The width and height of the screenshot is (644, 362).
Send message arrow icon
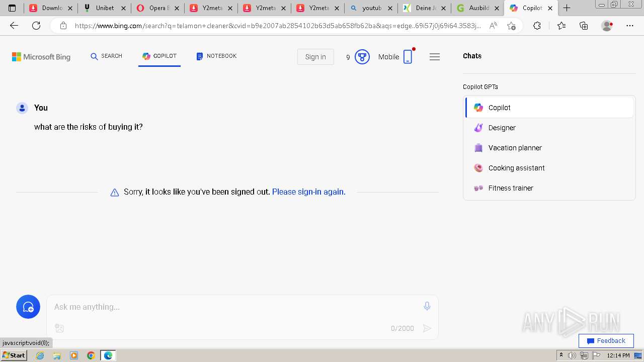427,328
